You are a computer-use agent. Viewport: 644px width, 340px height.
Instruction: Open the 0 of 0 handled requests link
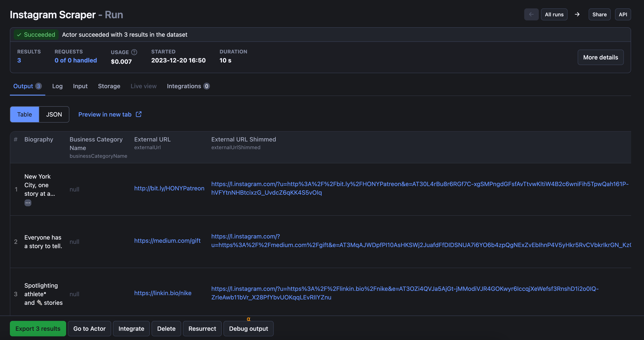(x=76, y=60)
